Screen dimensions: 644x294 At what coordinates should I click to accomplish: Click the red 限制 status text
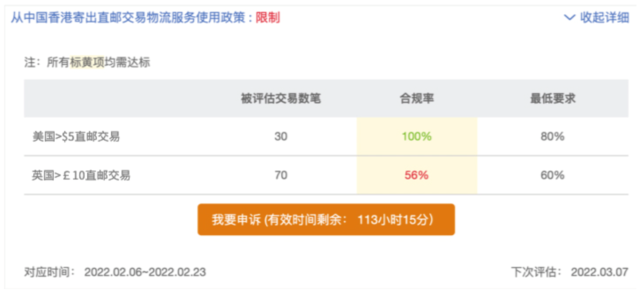coord(268,18)
